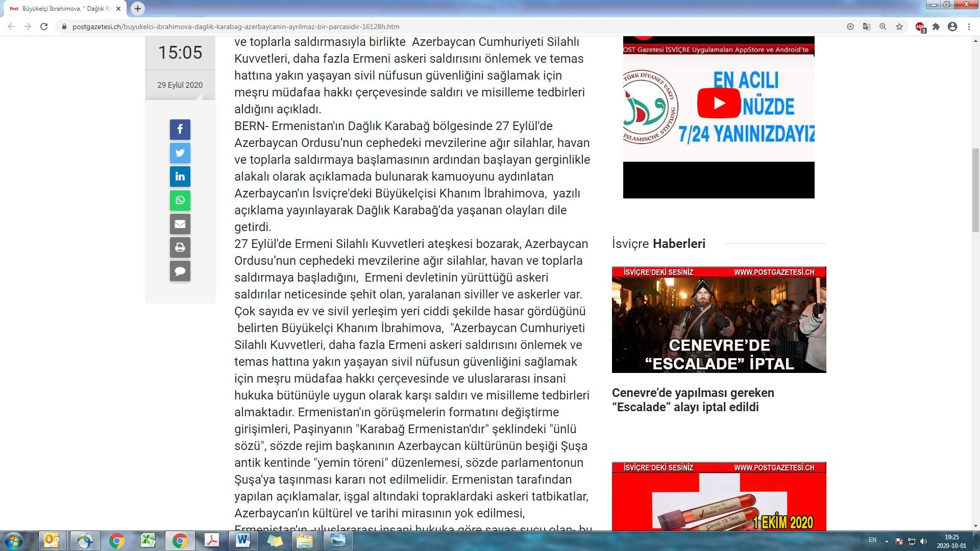980x551 pixels.
Task: Share the article on Facebook
Action: [180, 130]
